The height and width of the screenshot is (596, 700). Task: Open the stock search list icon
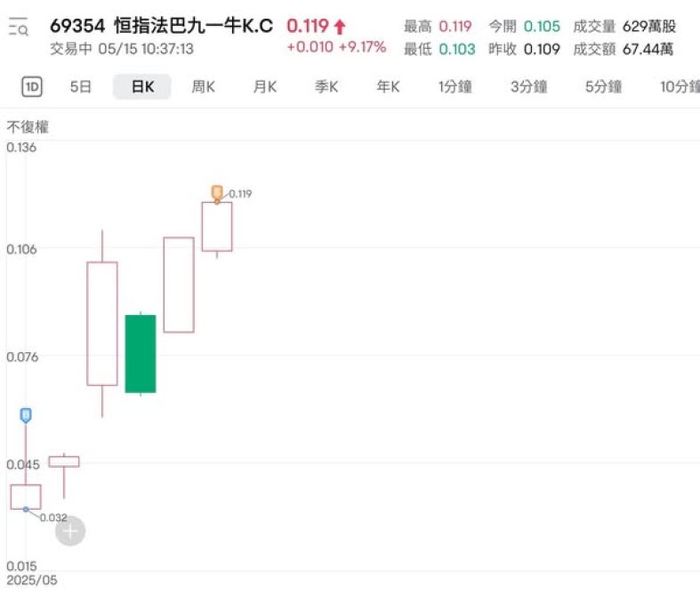tap(18, 28)
